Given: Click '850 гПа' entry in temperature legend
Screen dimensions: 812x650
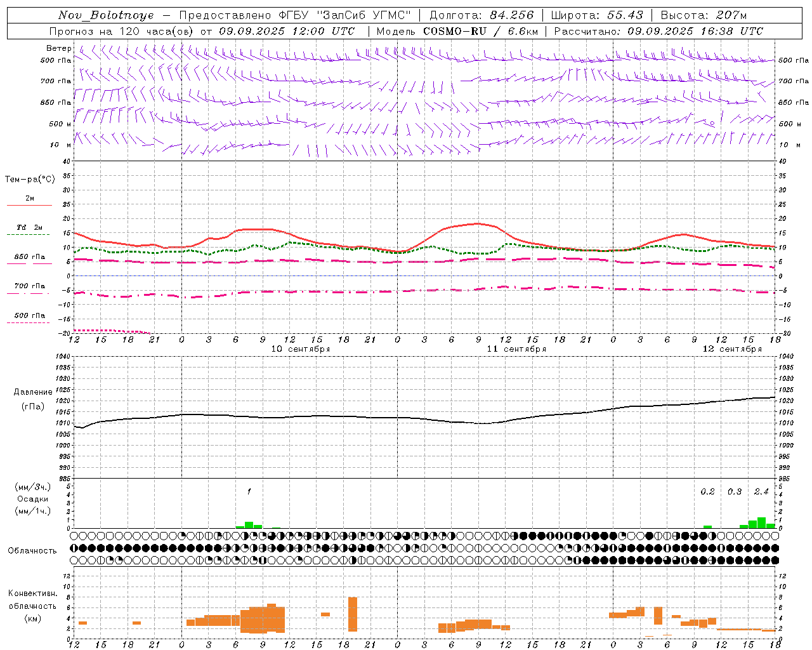Looking at the screenshot, I should [x=30, y=257].
